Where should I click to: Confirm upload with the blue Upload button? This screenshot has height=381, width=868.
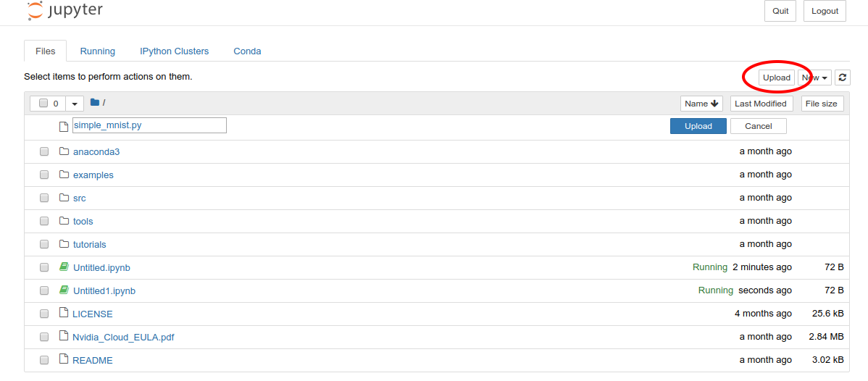pyautogui.click(x=698, y=126)
